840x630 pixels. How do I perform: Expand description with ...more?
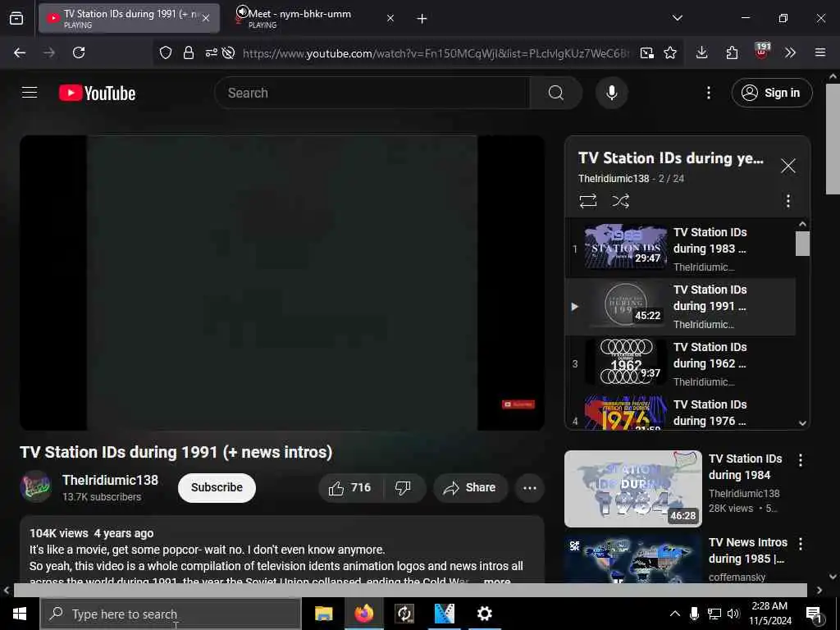[x=496, y=582]
